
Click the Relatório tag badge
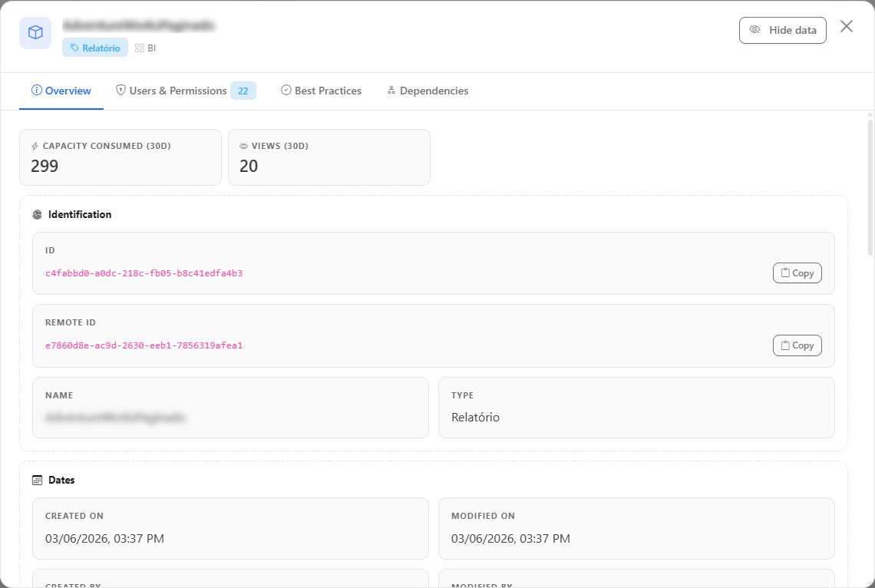tap(95, 48)
